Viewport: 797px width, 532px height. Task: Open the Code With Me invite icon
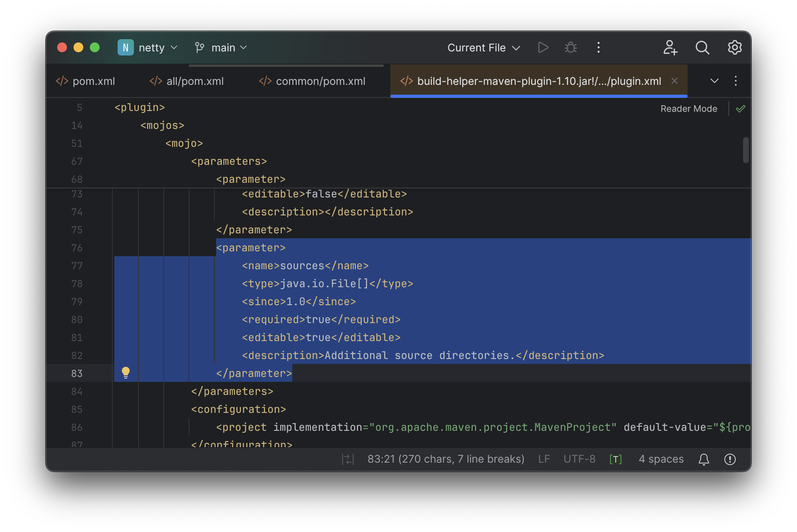pyautogui.click(x=670, y=48)
